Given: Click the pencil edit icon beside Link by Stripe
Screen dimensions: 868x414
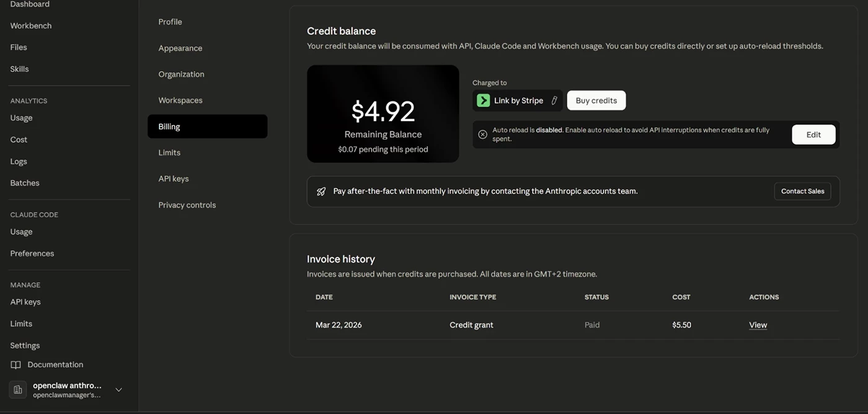Looking at the screenshot, I should pyautogui.click(x=554, y=101).
